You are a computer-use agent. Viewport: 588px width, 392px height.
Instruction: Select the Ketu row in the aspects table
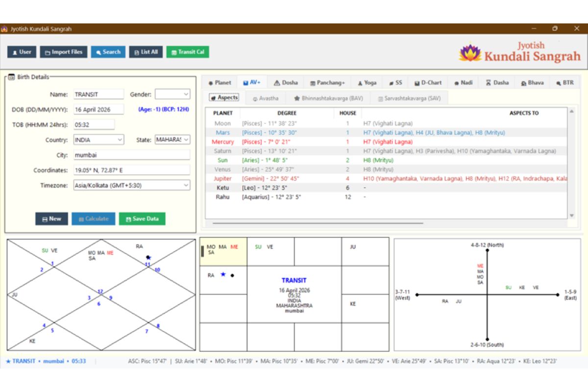click(387, 188)
